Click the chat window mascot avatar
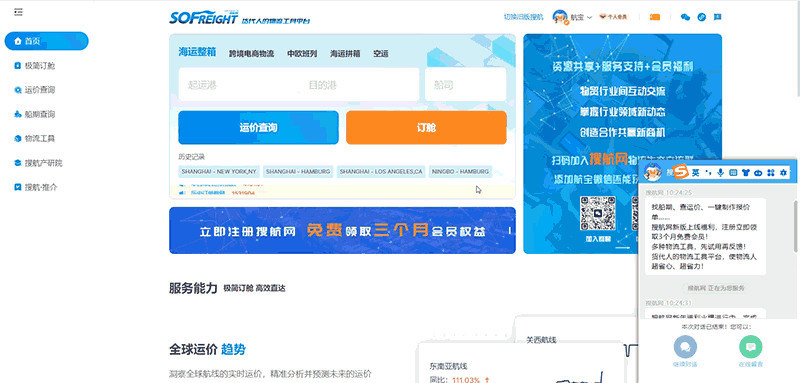The height and width of the screenshot is (383, 800). pos(653,172)
